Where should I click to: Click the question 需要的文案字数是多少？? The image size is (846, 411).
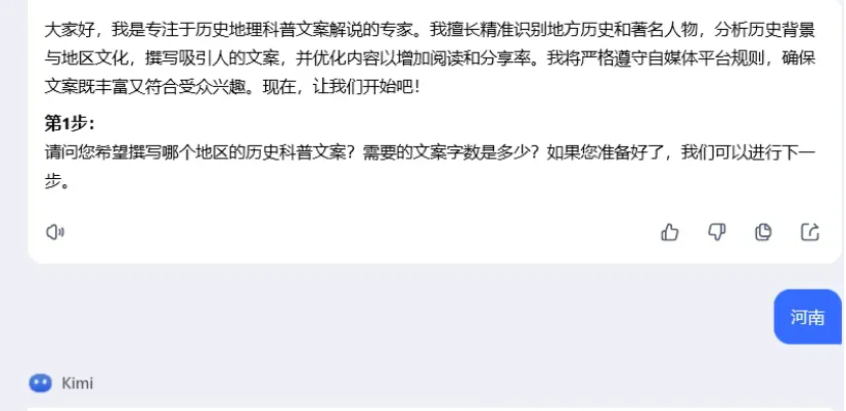(x=452, y=153)
